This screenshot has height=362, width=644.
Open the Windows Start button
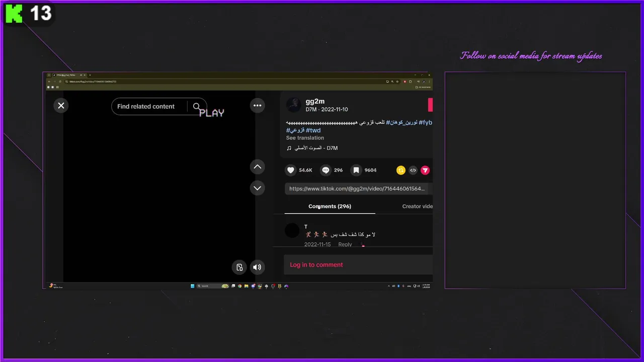tap(192, 286)
